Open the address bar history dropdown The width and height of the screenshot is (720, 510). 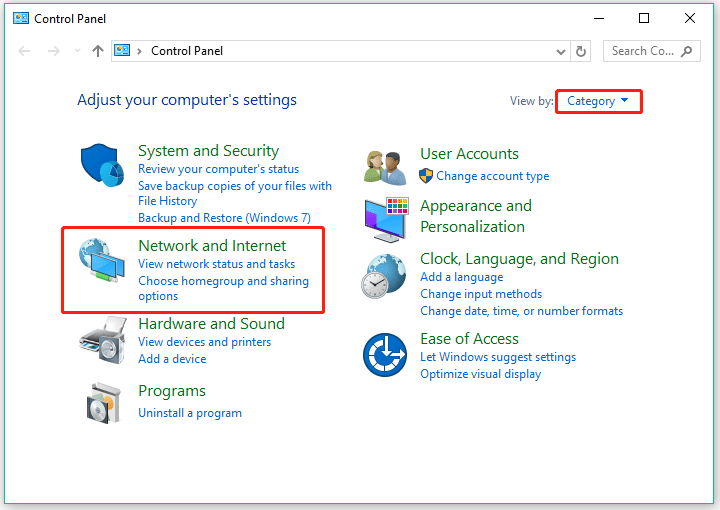561,51
